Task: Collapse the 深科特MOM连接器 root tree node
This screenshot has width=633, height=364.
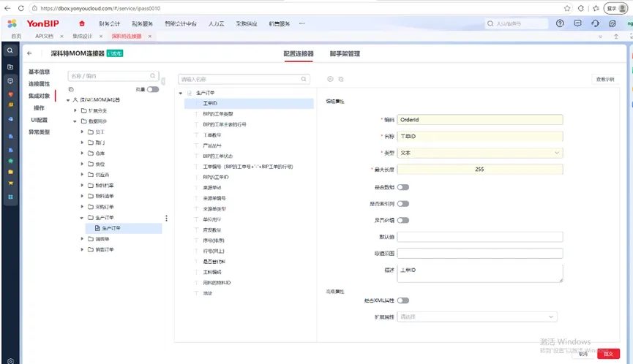Action: tap(68, 100)
